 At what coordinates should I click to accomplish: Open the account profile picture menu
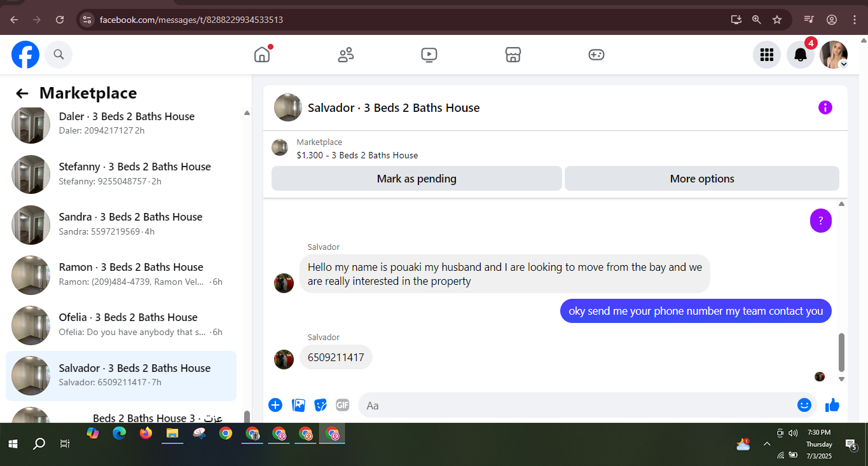[834, 55]
